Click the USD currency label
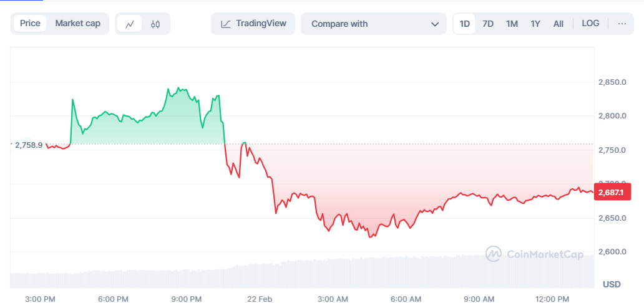The width and height of the screenshot is (644, 303). pos(612,284)
